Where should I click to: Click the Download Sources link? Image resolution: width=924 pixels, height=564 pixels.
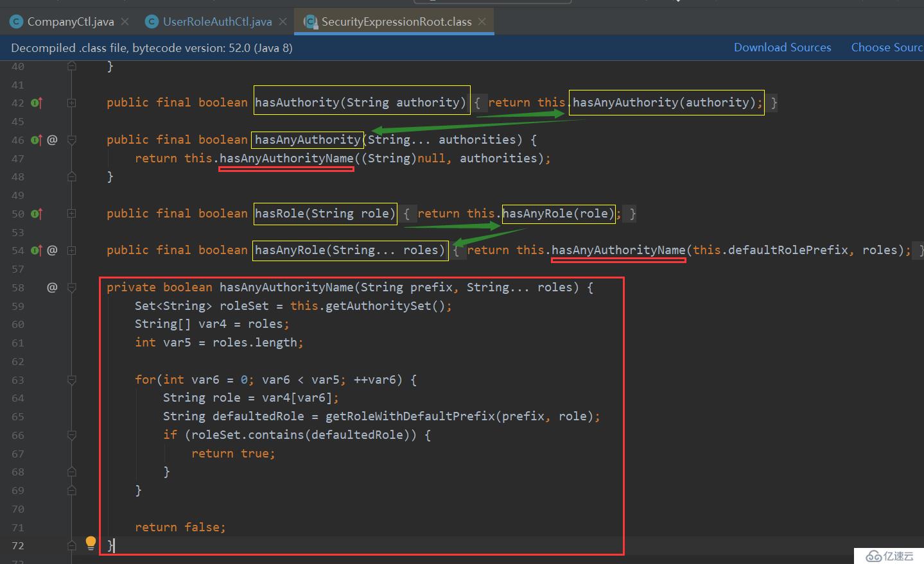click(x=782, y=47)
